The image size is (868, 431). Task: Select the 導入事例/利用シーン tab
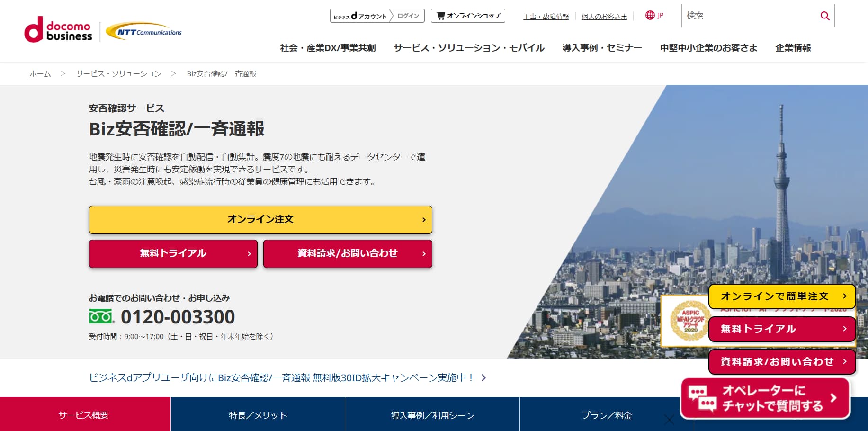click(x=432, y=414)
